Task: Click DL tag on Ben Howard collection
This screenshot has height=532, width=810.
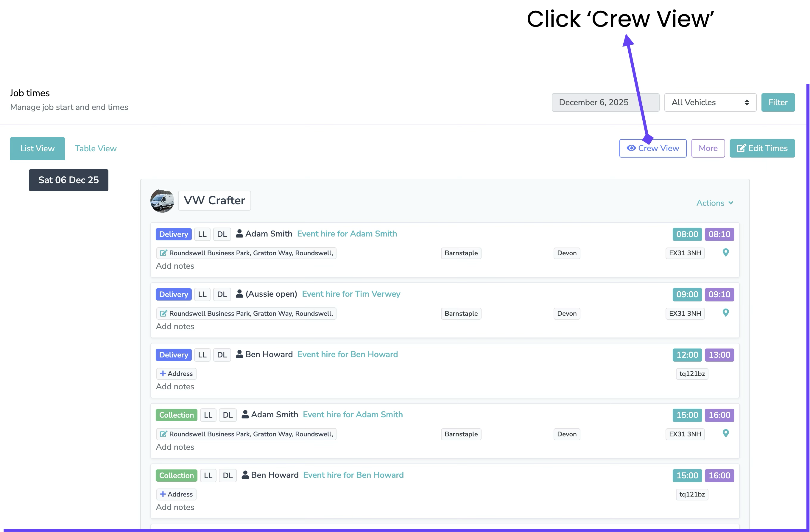Action: pyautogui.click(x=228, y=475)
